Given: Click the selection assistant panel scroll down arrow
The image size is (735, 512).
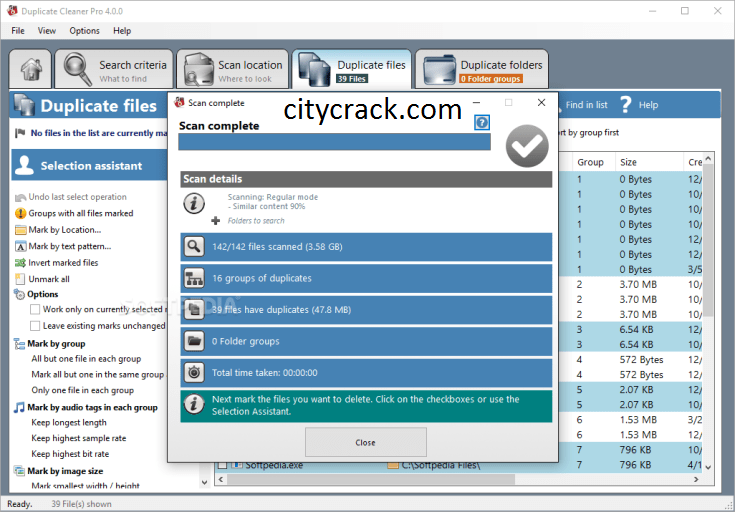Looking at the screenshot, I should (x=204, y=482).
